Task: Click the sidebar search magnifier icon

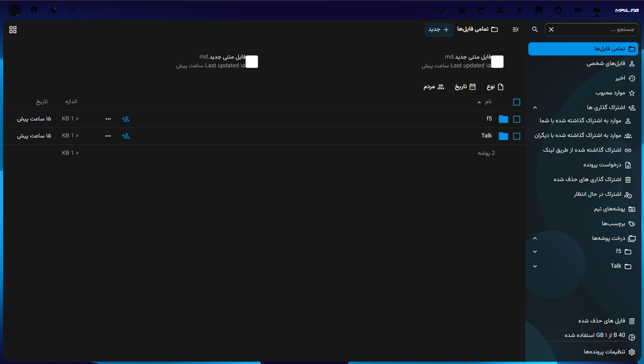Action: (x=535, y=29)
